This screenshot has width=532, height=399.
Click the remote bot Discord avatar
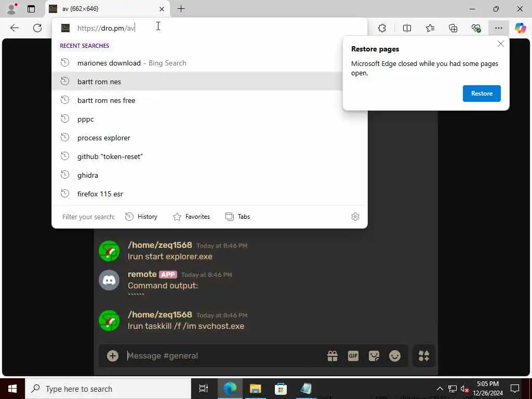tap(109, 280)
